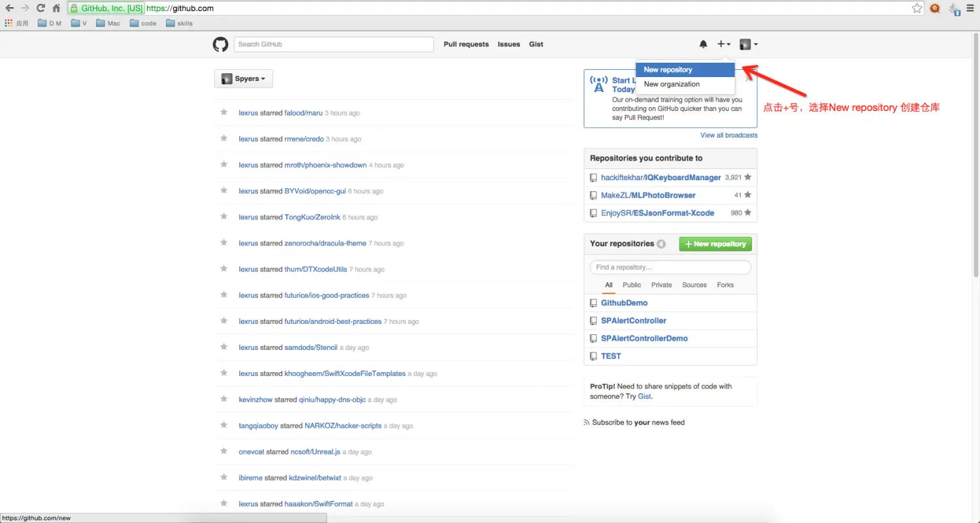980x523 pixels.
Task: Open MakeZL/MLPhotoBrowser repository
Action: (x=648, y=195)
